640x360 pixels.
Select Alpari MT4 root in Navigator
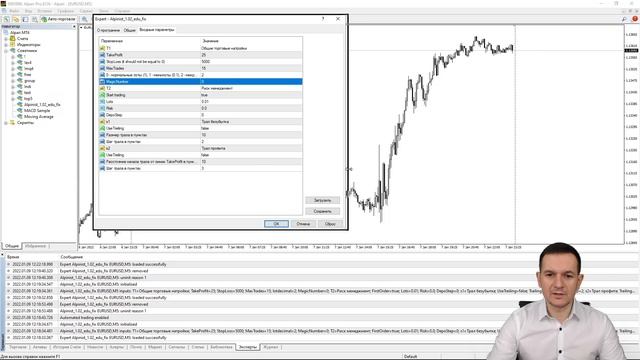(20, 33)
